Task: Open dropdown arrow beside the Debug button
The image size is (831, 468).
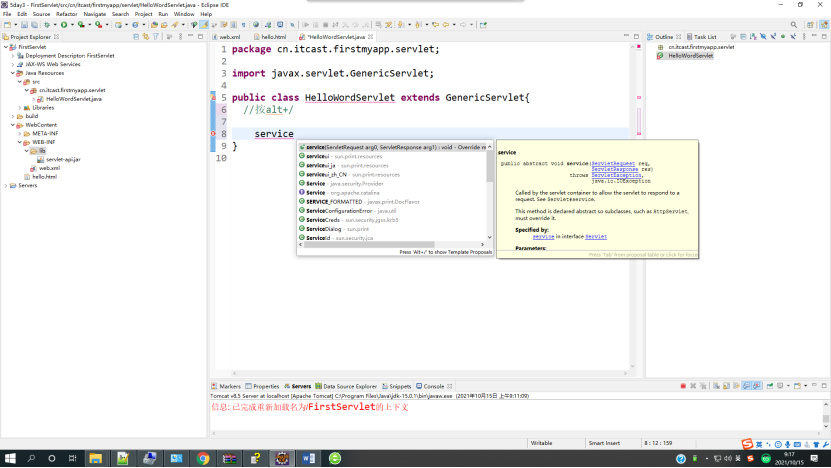Action: [55, 25]
